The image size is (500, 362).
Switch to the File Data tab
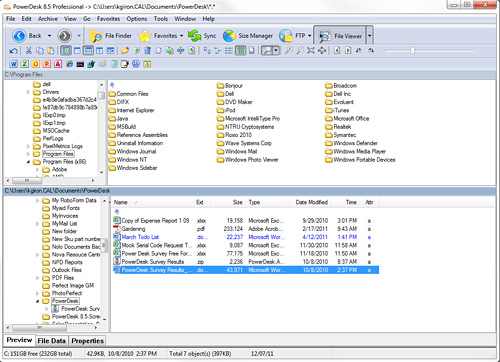click(x=51, y=341)
